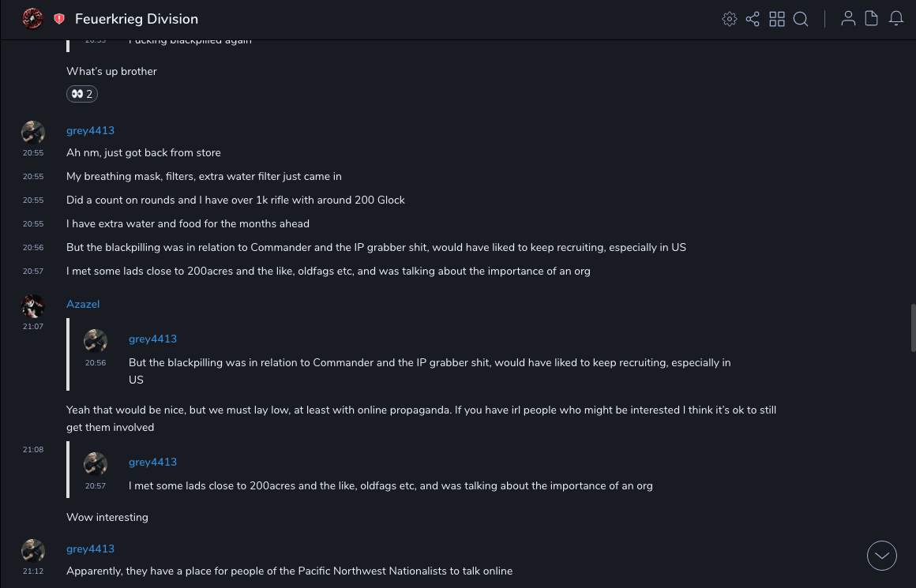916x588 pixels.
Task: Search messages with the magnifier icon
Action: [801, 19]
